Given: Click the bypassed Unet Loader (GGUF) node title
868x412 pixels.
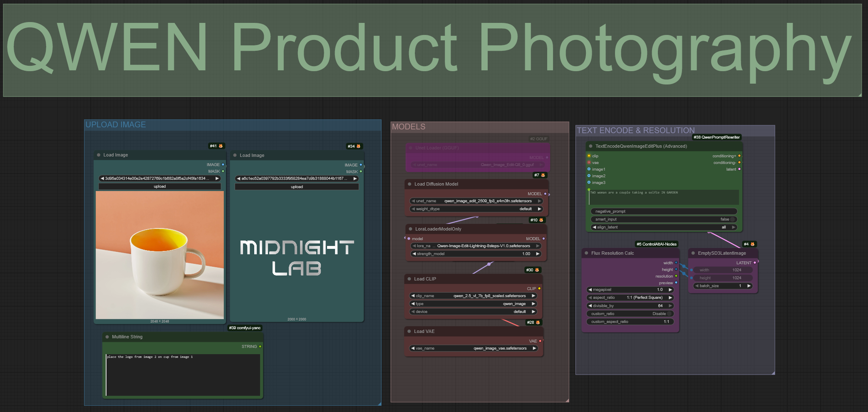Looking at the screenshot, I should point(437,148).
